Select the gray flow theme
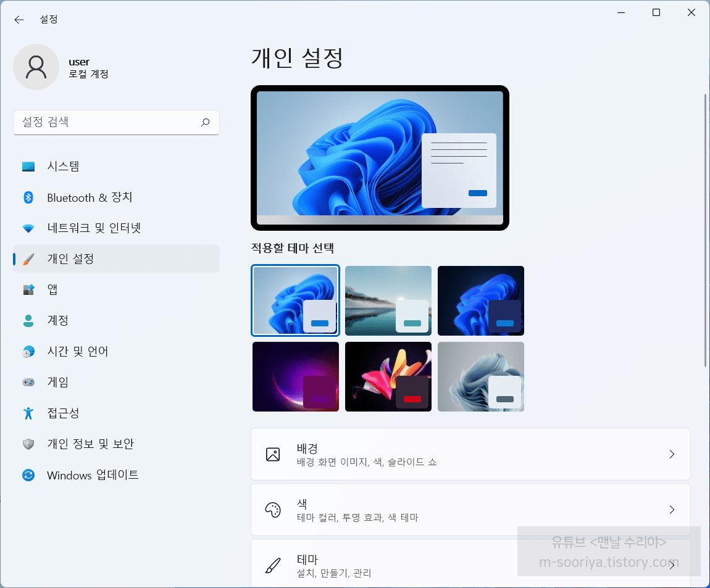This screenshot has height=588, width=710. 481,376
